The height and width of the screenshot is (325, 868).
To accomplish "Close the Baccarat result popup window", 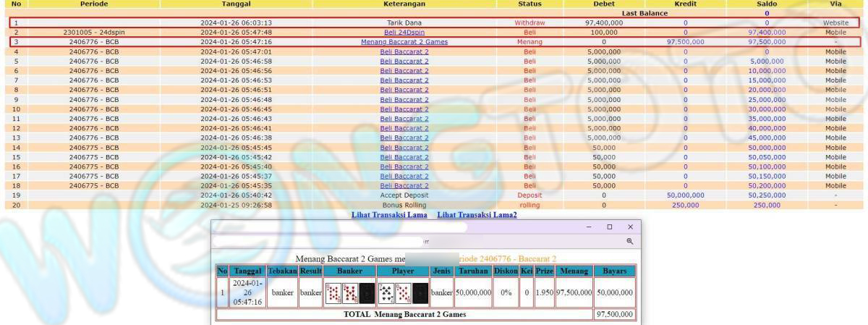I will pos(630,227).
